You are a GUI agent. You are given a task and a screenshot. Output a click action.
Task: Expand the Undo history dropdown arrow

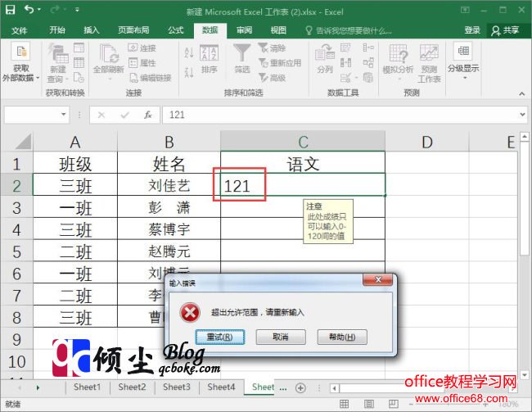coord(38,10)
